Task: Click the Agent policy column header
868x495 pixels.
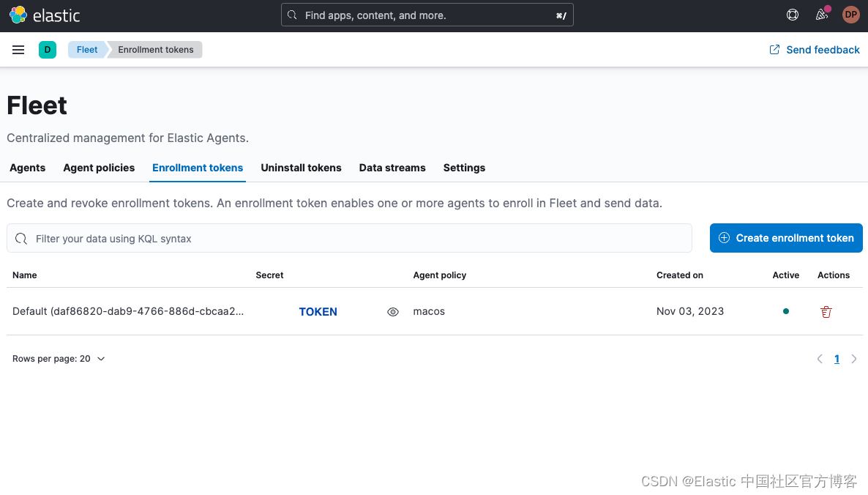Action: [x=440, y=275]
